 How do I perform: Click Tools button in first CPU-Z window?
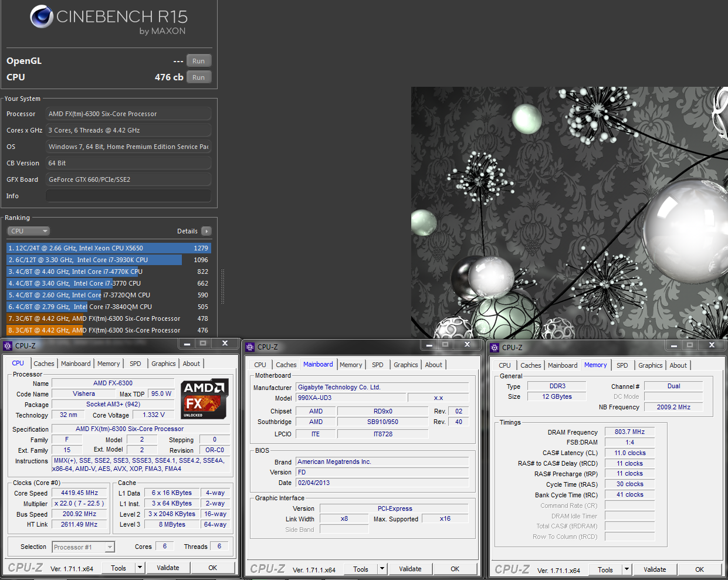(118, 568)
